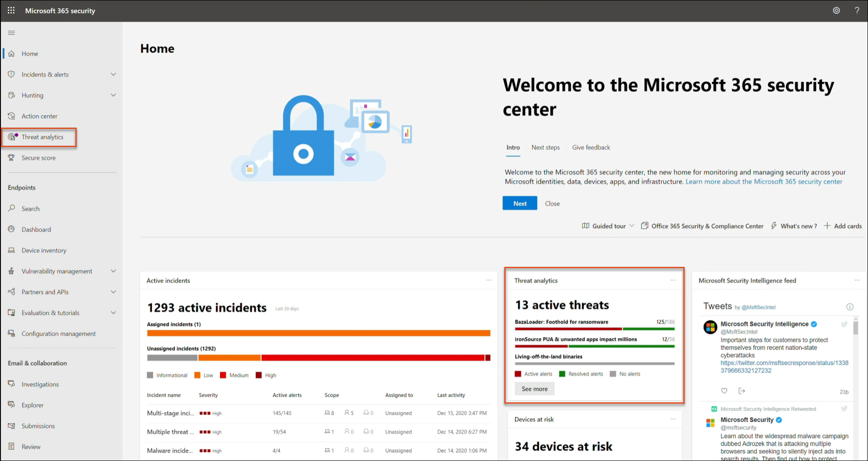Open the Malware incide... incident row

pos(318,450)
